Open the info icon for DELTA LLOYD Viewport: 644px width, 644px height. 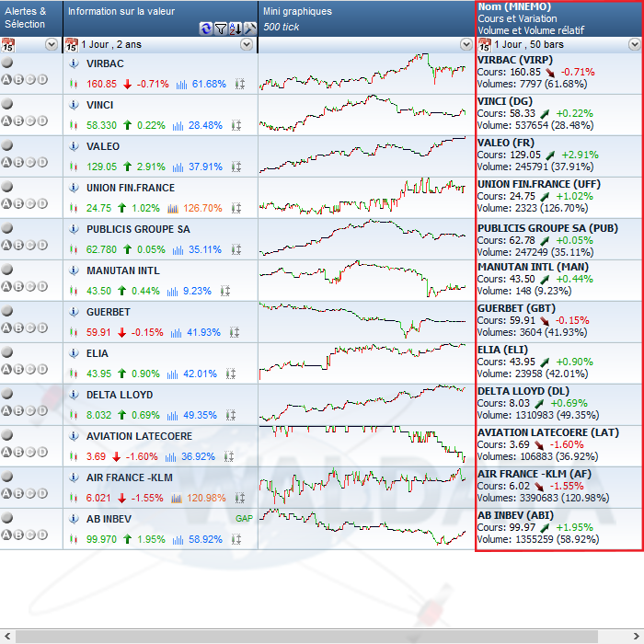tap(74, 395)
